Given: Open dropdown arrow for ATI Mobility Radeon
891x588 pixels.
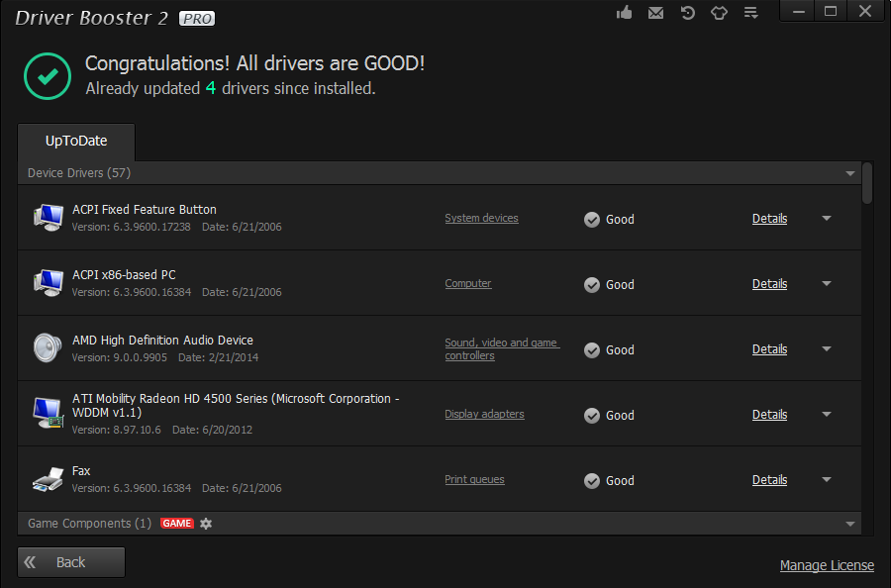Looking at the screenshot, I should (827, 414).
